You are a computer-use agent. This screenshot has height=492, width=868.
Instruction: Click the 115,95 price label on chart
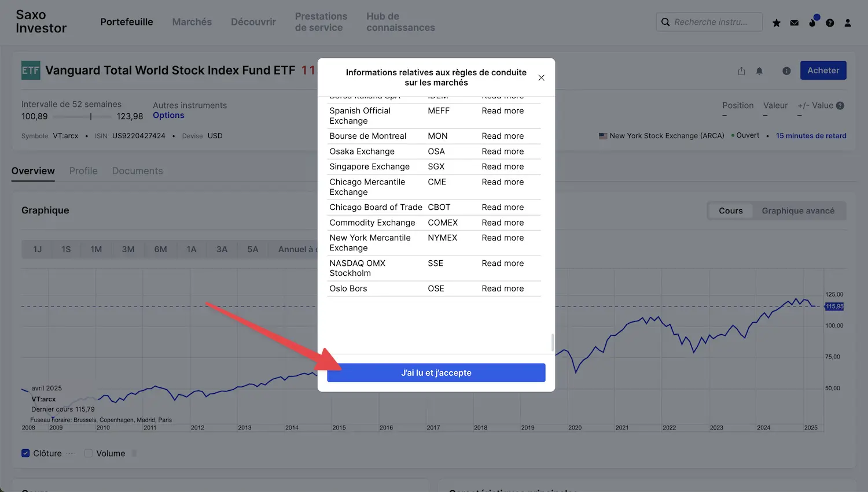click(x=834, y=306)
